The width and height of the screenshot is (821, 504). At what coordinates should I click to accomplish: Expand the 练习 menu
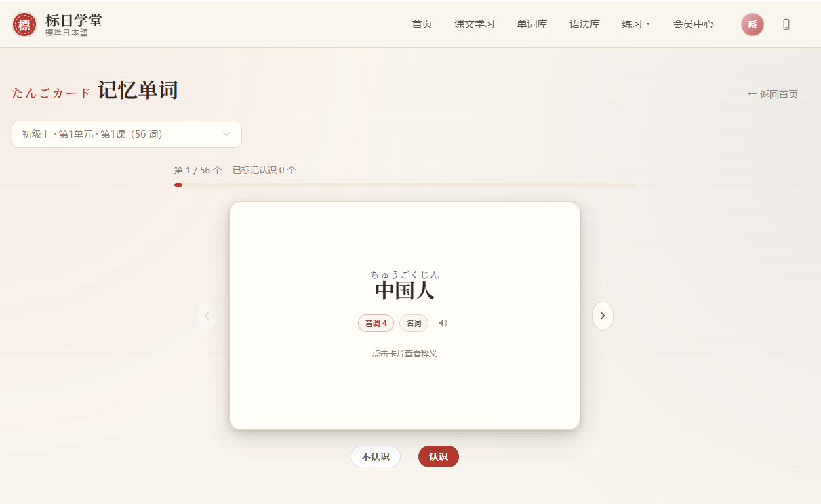[636, 24]
